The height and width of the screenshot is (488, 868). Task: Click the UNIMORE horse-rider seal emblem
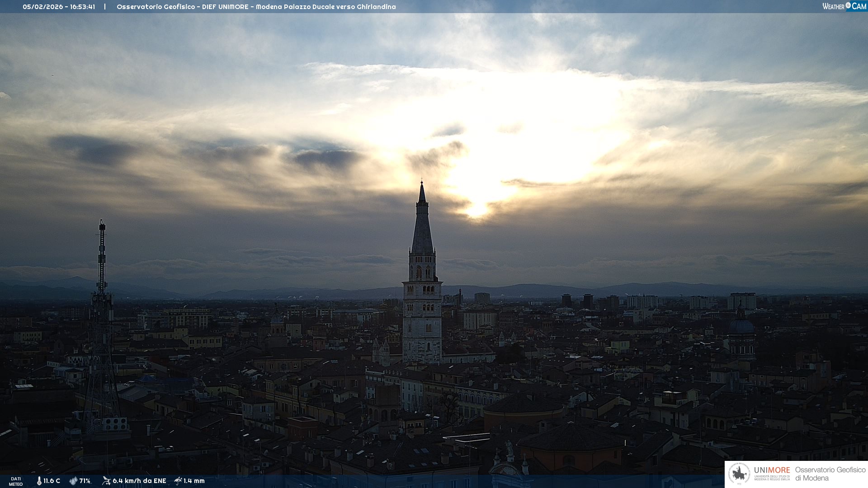tap(739, 474)
